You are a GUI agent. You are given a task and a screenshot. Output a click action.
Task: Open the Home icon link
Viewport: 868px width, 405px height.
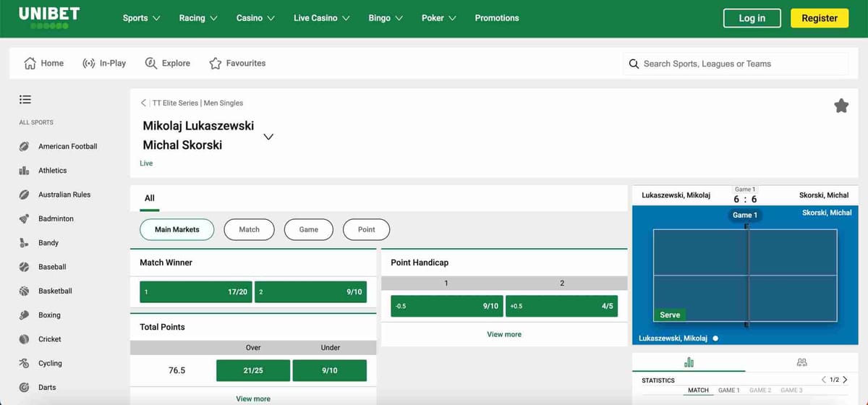[30, 63]
